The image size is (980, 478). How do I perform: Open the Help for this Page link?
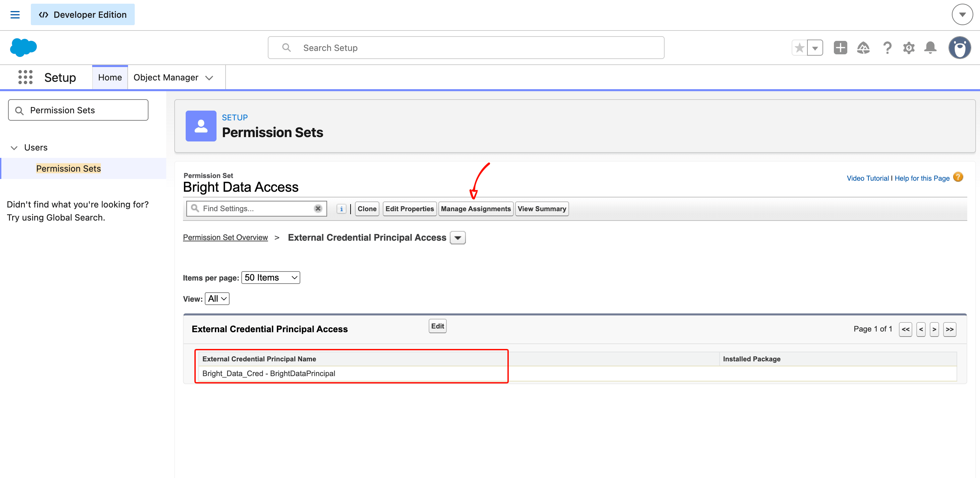coord(922,178)
